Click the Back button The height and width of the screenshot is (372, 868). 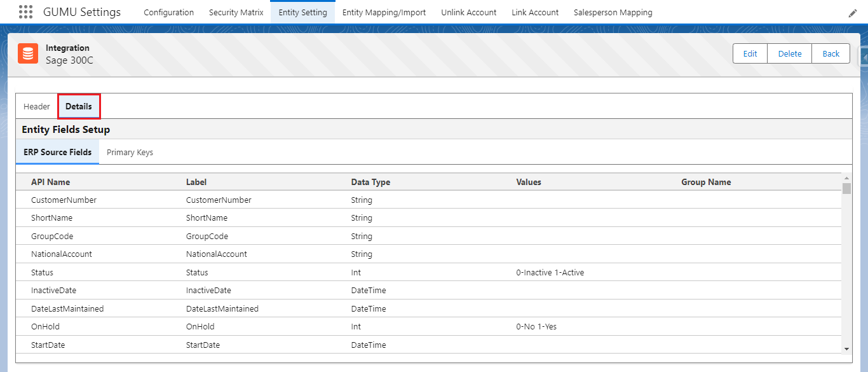[x=831, y=53]
